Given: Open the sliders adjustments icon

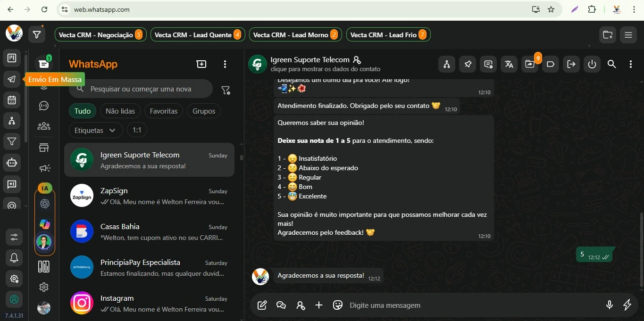Looking at the screenshot, I should [14, 237].
